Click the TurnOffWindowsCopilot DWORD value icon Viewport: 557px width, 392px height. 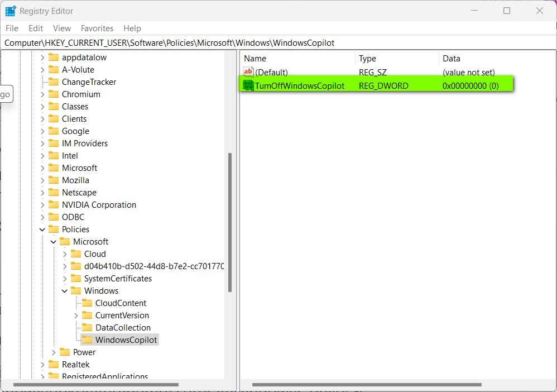click(x=248, y=85)
